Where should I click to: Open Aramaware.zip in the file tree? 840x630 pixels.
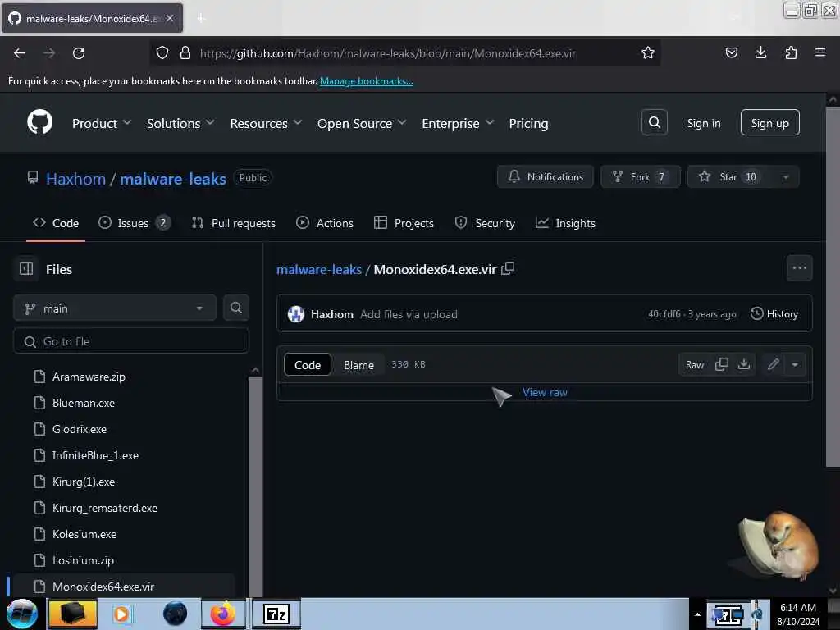(x=89, y=377)
